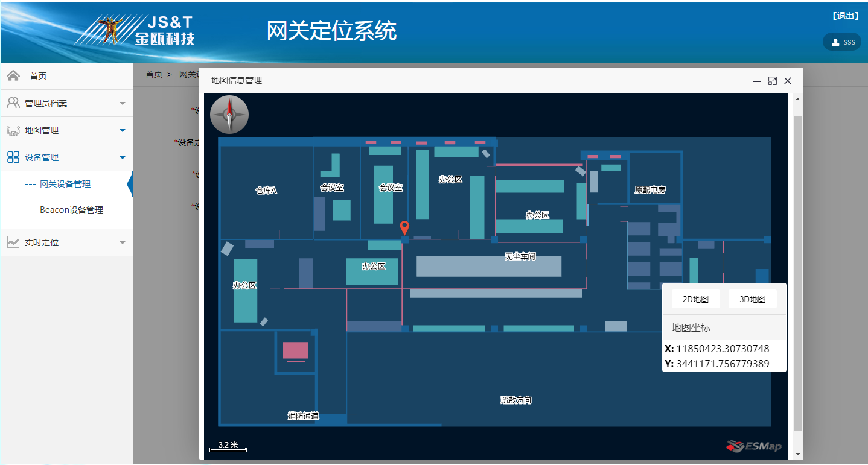This screenshot has height=465, width=868.
Task: Click the 地图管理 map icon
Action: pyautogui.click(x=13, y=130)
